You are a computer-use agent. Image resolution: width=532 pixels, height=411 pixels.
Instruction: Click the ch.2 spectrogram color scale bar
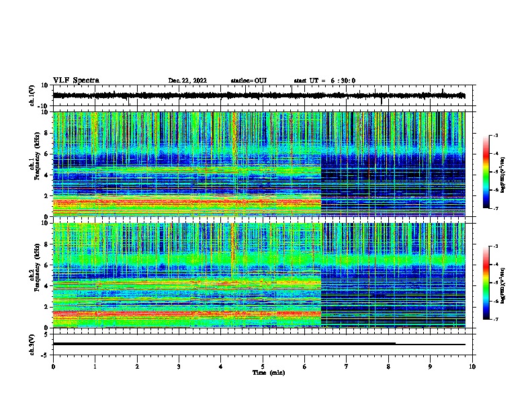486,283
